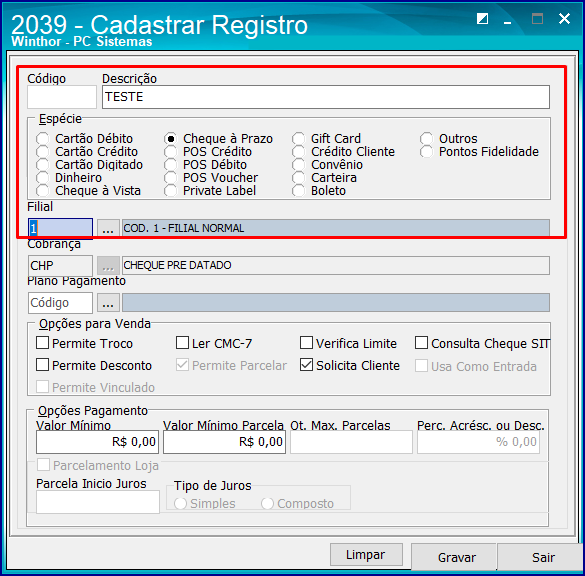Close the Cadastrar Registro window
This screenshot has width=585, height=576.
click(564, 18)
